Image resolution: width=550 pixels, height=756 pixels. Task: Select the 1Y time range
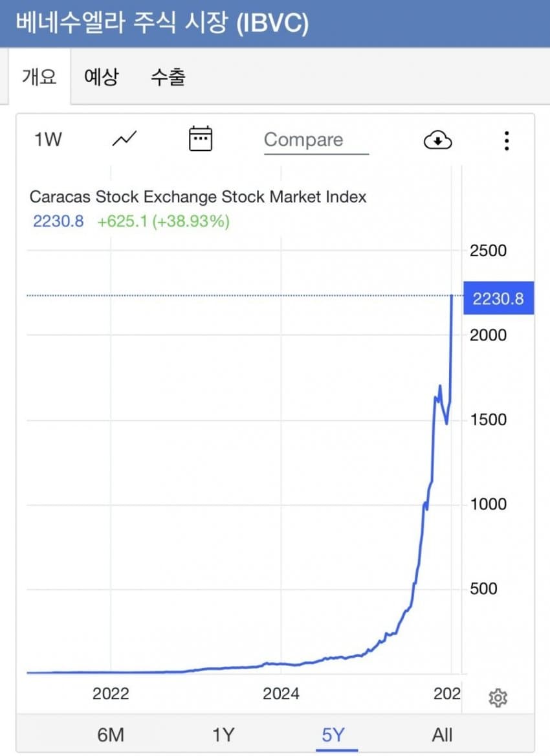[223, 735]
